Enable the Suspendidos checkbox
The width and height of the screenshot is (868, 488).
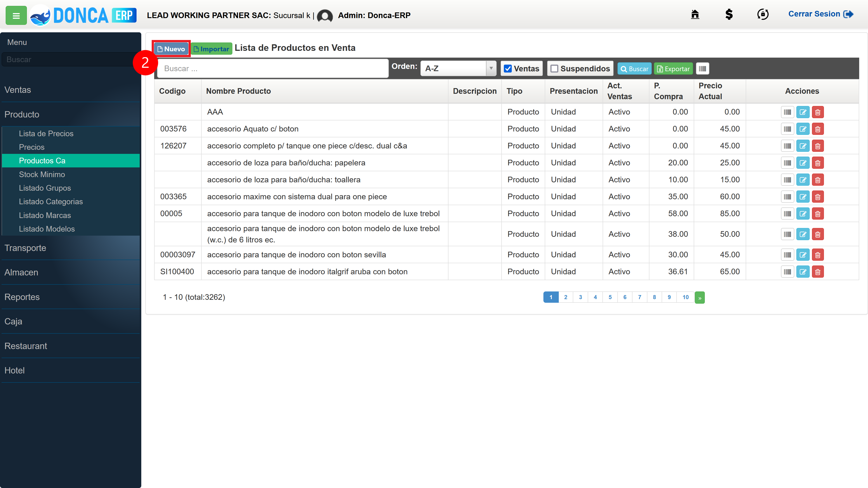tap(554, 69)
